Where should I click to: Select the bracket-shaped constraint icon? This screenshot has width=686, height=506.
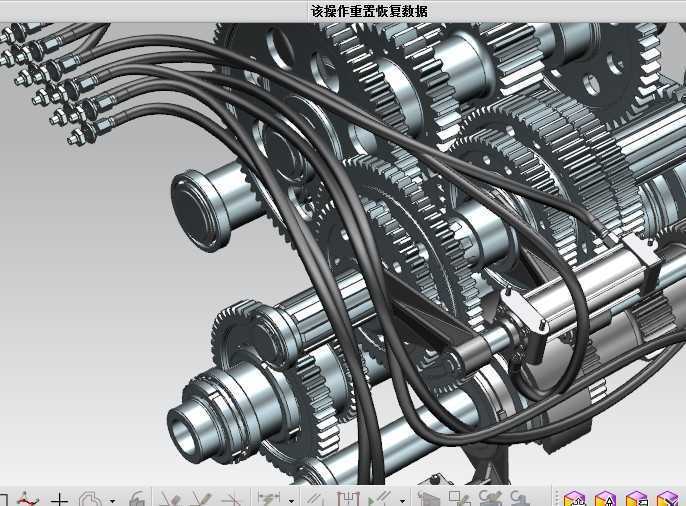[348, 499]
